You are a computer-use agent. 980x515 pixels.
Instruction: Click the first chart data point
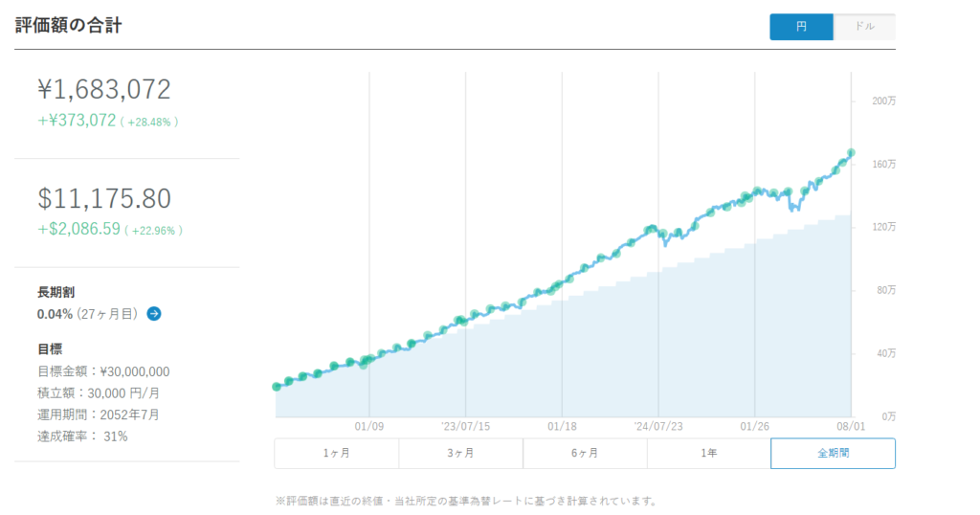point(277,387)
